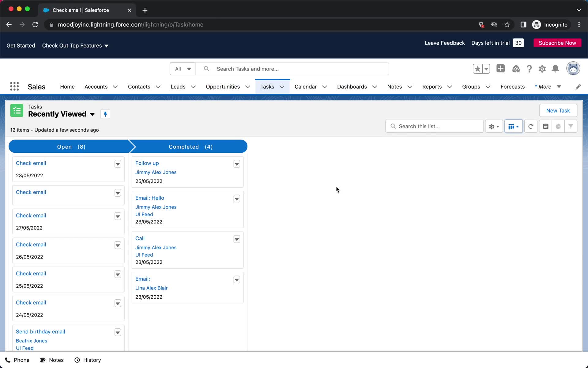This screenshot has height=368, width=588.
Task: Open Chrome three-dot menu
Action: click(579, 25)
